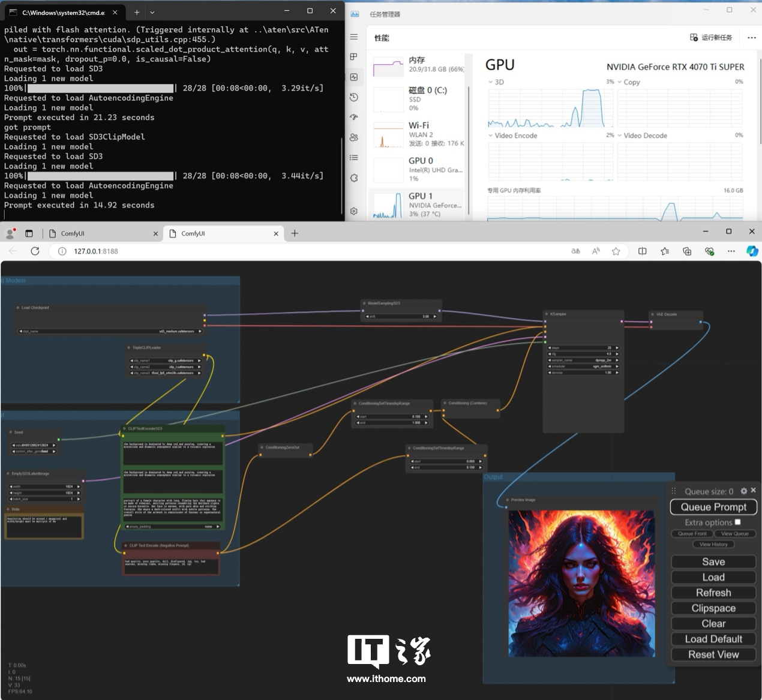Toggle Edge split screen icon

642,251
